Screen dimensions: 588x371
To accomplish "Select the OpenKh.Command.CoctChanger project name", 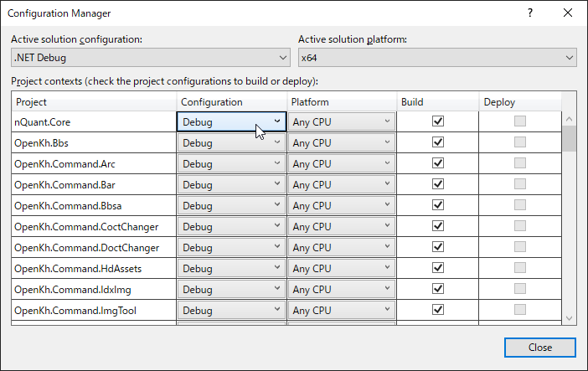I will click(x=86, y=227).
